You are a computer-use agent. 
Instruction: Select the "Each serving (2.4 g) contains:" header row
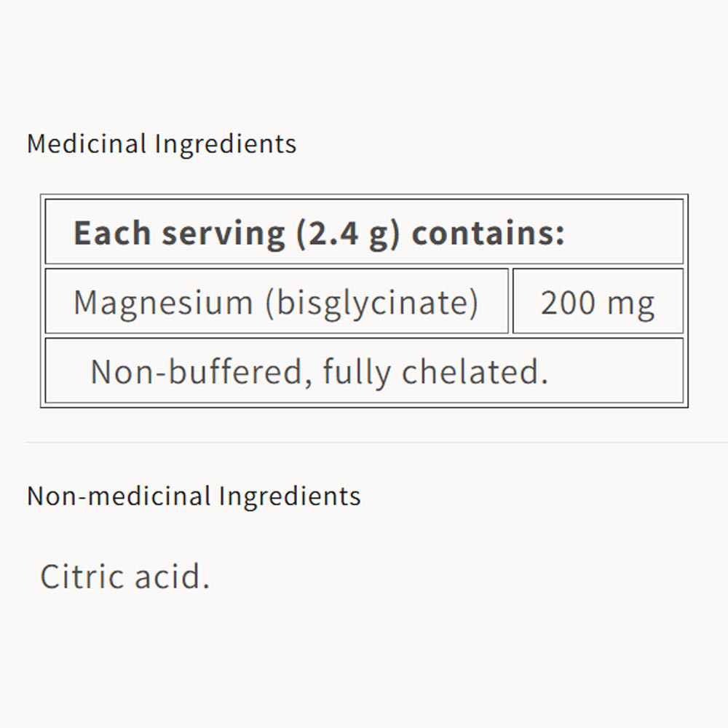(364, 232)
